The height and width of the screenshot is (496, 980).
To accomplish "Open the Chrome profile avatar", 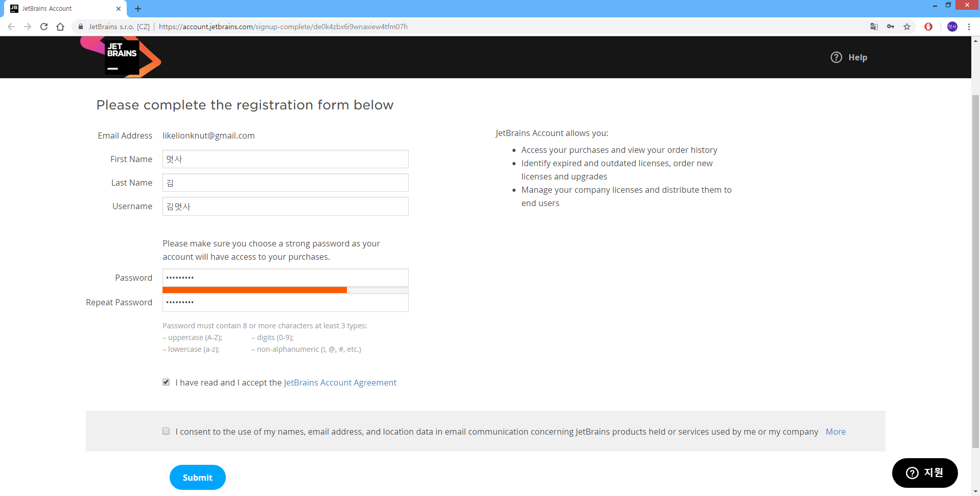I will pos(952,27).
